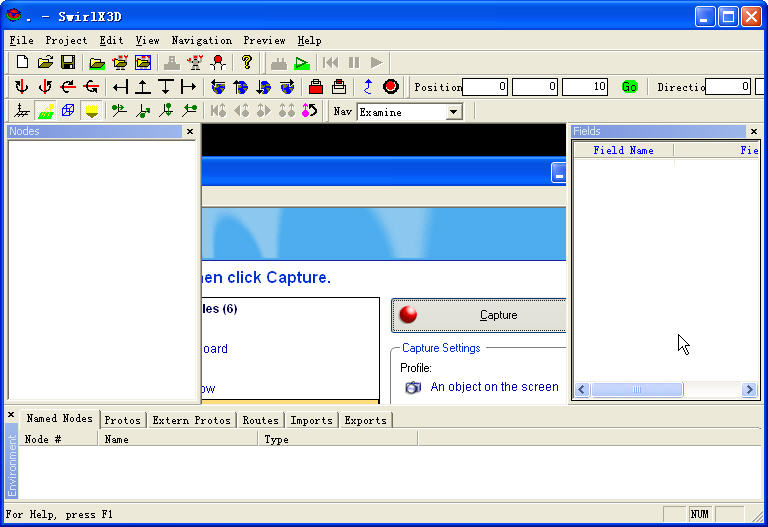Click the white toolbox with red top icon

tap(339, 87)
